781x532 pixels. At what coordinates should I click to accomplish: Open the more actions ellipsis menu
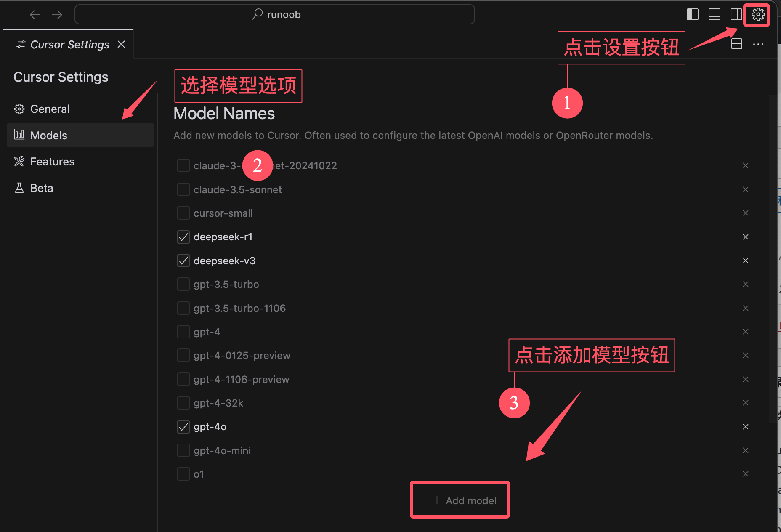758,44
